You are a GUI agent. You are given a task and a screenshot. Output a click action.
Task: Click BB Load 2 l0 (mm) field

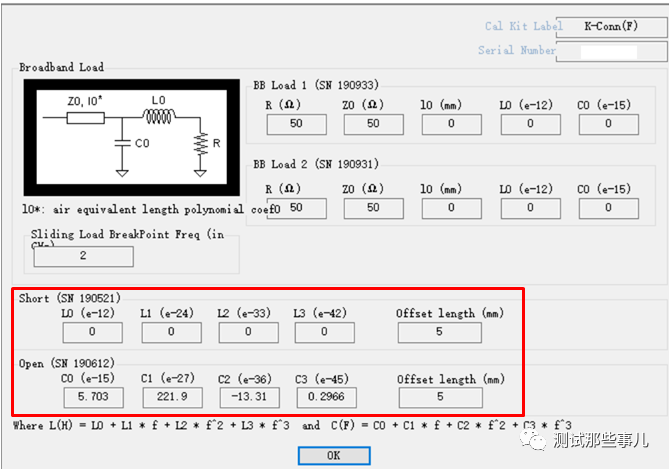tap(452, 208)
